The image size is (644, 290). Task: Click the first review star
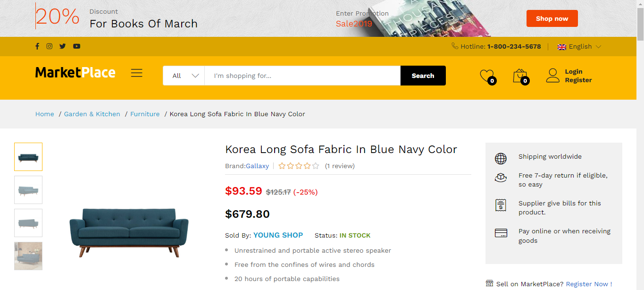pyautogui.click(x=282, y=166)
